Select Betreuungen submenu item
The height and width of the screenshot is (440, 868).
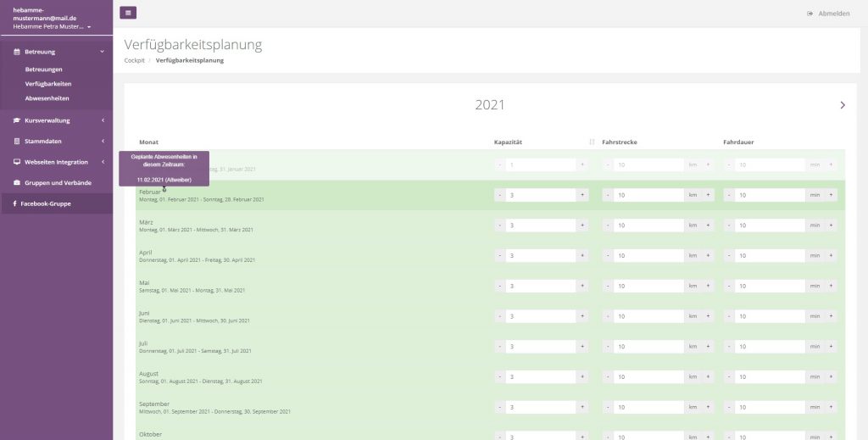pyautogui.click(x=43, y=70)
